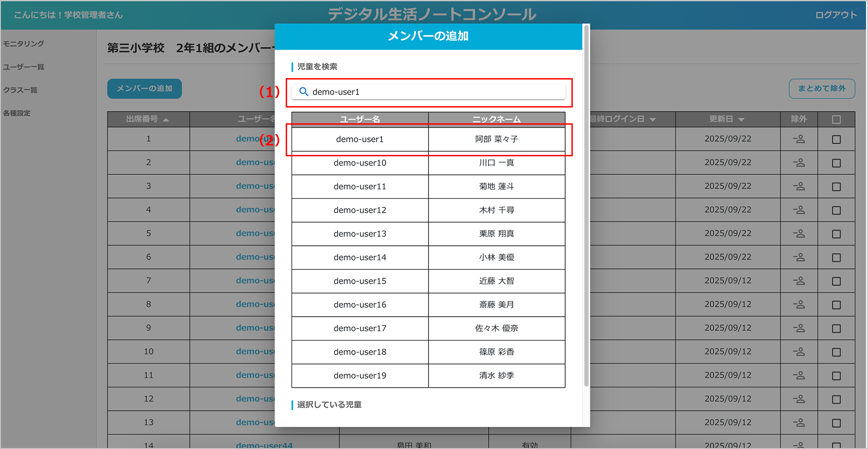This screenshot has width=868, height=449.
Task: Open モニタリング in the sidebar
Action: click(x=24, y=44)
